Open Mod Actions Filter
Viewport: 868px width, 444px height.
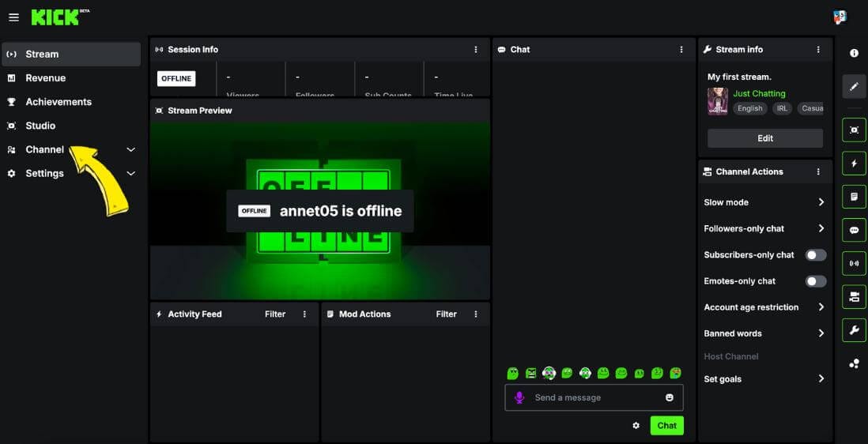[446, 314]
